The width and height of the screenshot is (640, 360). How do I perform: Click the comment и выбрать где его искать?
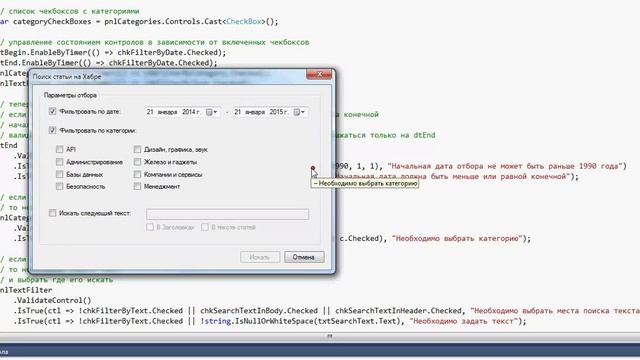pos(56,280)
